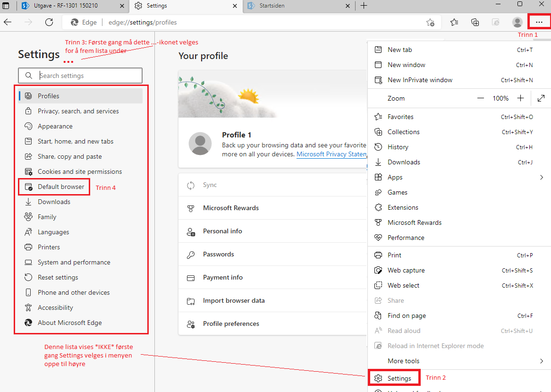Open the Passwords row
The width and height of the screenshot is (551, 392).
coord(273,255)
